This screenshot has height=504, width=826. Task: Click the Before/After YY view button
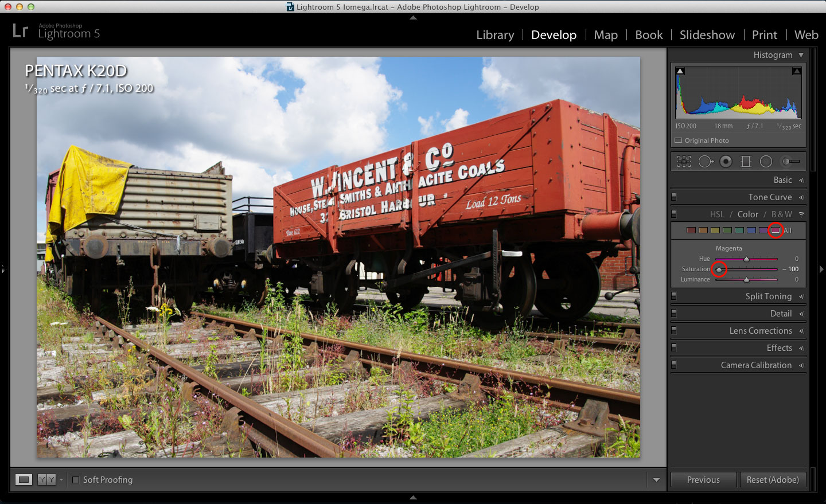[x=46, y=479]
